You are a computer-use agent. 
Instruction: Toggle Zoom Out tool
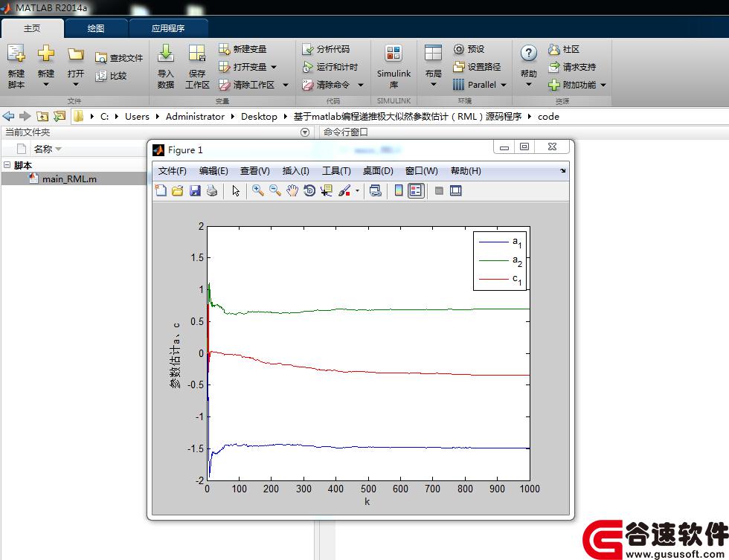pos(274,190)
